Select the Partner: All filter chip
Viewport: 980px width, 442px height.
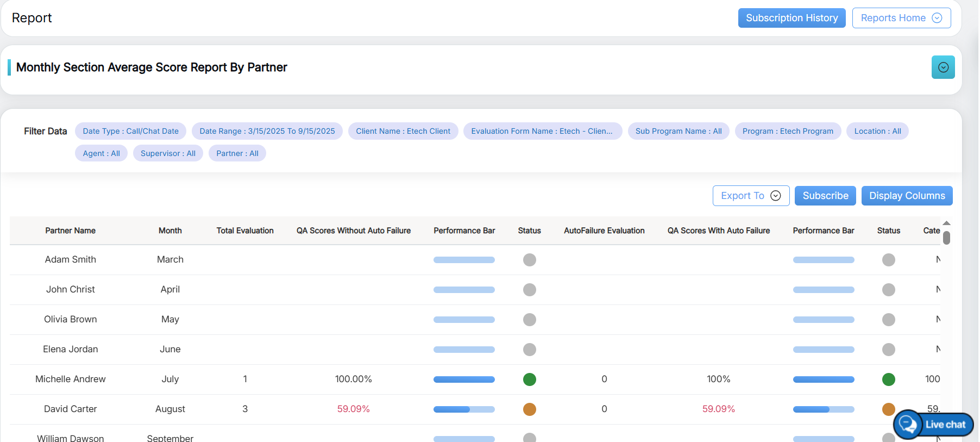(x=237, y=153)
